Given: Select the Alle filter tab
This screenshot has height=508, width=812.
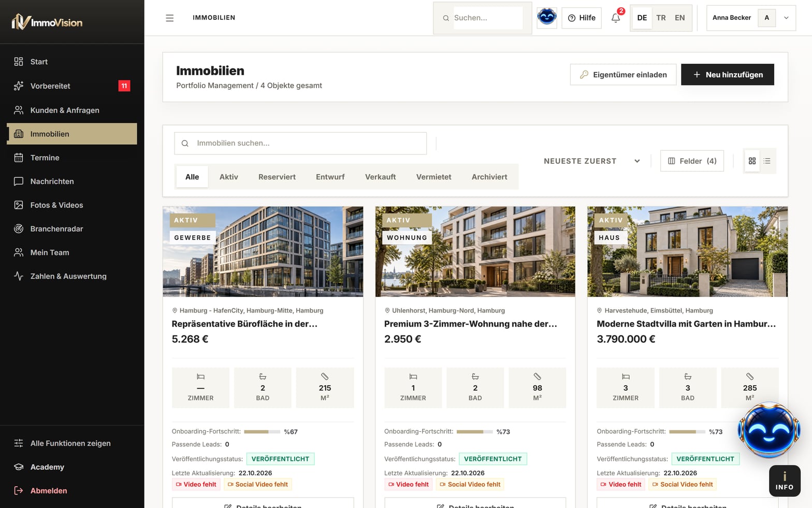Looking at the screenshot, I should [x=192, y=177].
